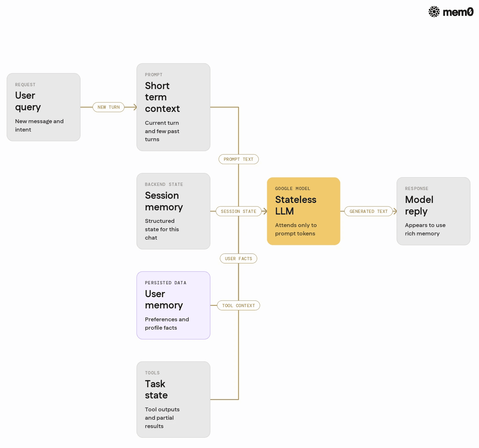This screenshot has width=479, height=448.
Task: Click the text 'New message and intent'
Action: (39, 125)
